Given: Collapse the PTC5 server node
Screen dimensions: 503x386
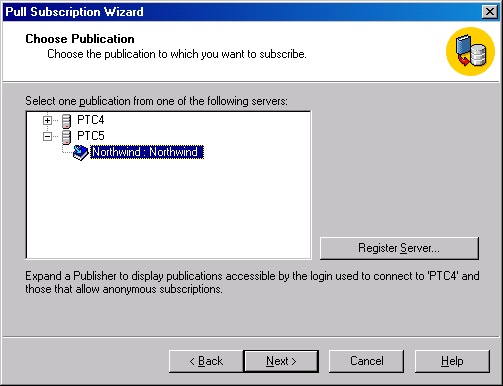Looking at the screenshot, I should click(47, 136).
